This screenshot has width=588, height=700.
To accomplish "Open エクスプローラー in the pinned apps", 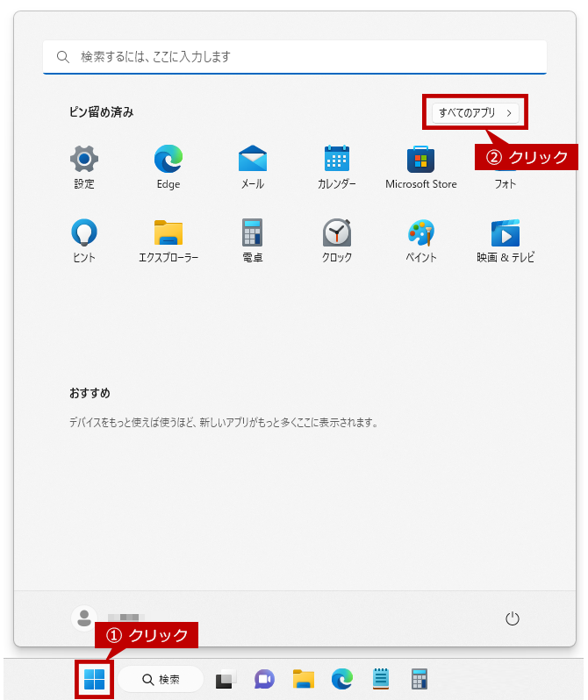I will 169,240.
